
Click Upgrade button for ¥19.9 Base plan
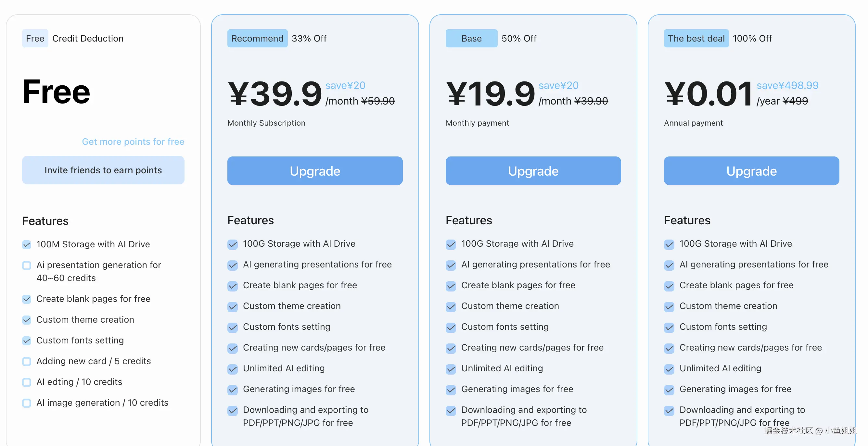533,171
